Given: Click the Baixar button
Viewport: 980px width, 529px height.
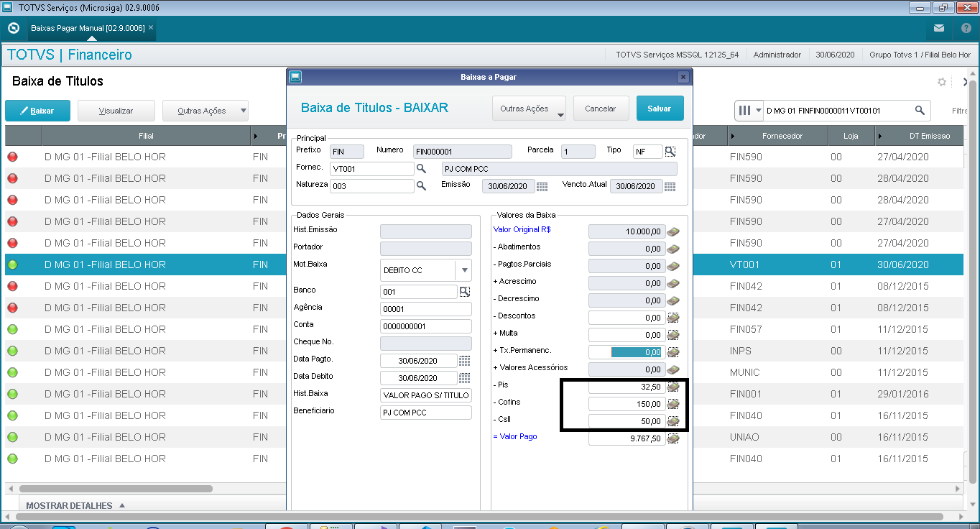Looking at the screenshot, I should click(38, 111).
